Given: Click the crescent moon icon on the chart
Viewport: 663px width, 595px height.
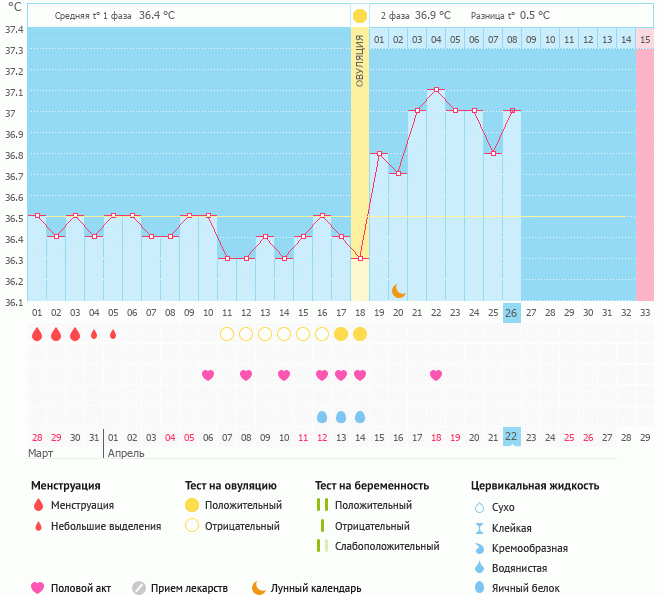Looking at the screenshot, I should (x=398, y=290).
